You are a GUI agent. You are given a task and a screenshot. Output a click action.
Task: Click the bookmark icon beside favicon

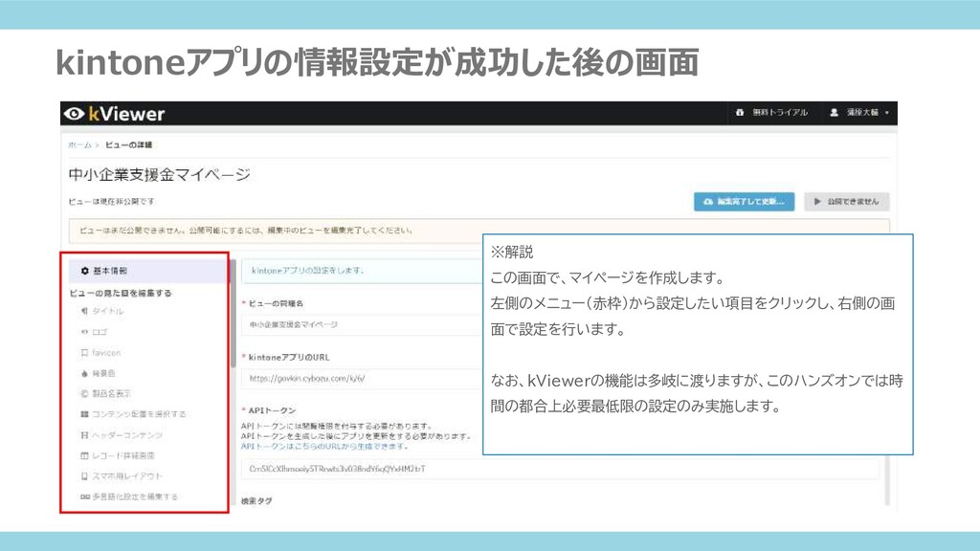[x=84, y=353]
